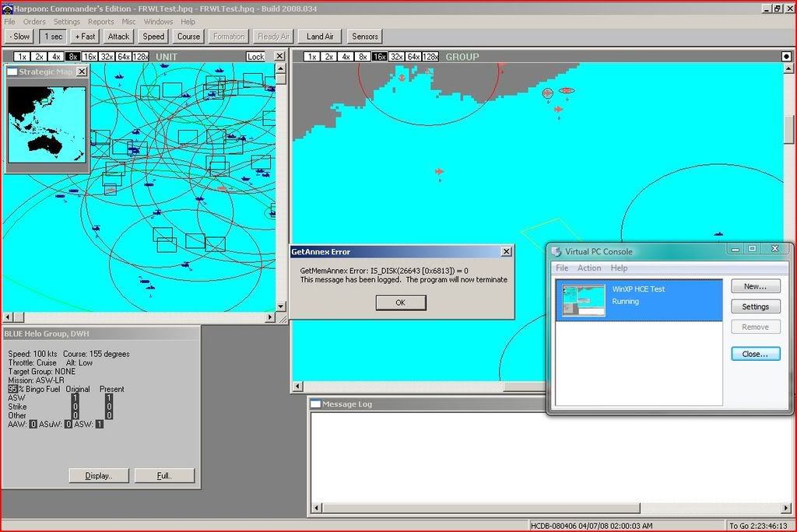
Task: Click Close... in Virtual PC Console
Action: pos(755,354)
